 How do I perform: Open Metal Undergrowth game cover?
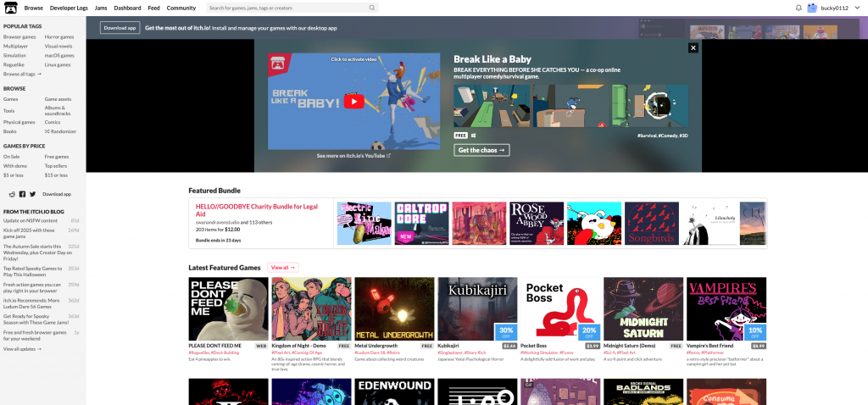tap(395, 308)
